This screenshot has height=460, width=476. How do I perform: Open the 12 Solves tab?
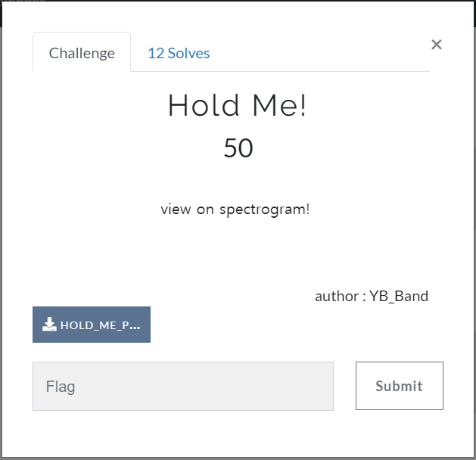179,53
